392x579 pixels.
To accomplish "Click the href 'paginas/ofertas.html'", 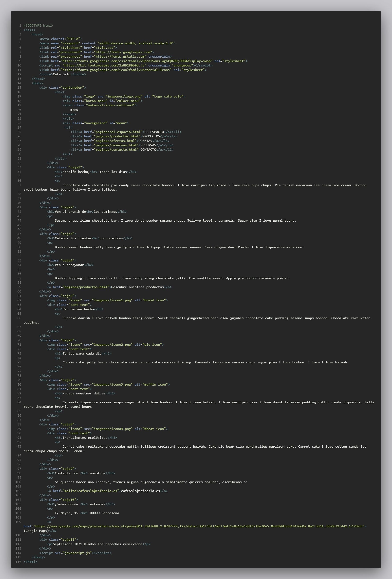I will [x=115, y=141].
